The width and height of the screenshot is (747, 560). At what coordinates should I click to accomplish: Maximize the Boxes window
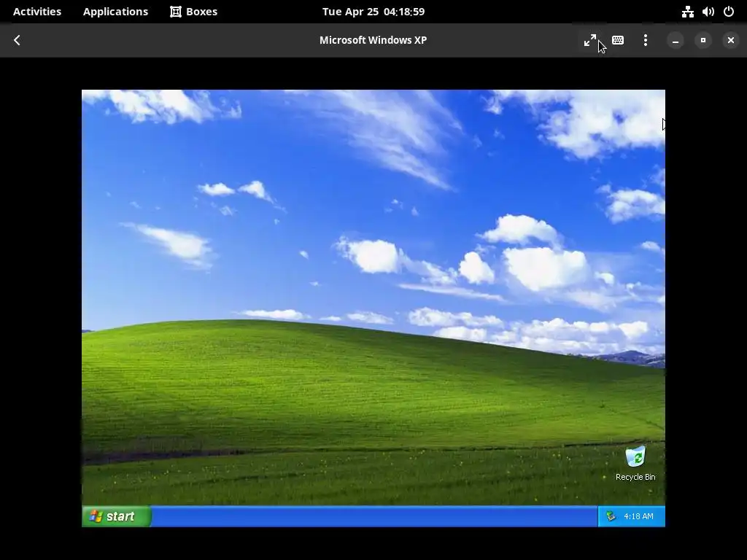703,41
